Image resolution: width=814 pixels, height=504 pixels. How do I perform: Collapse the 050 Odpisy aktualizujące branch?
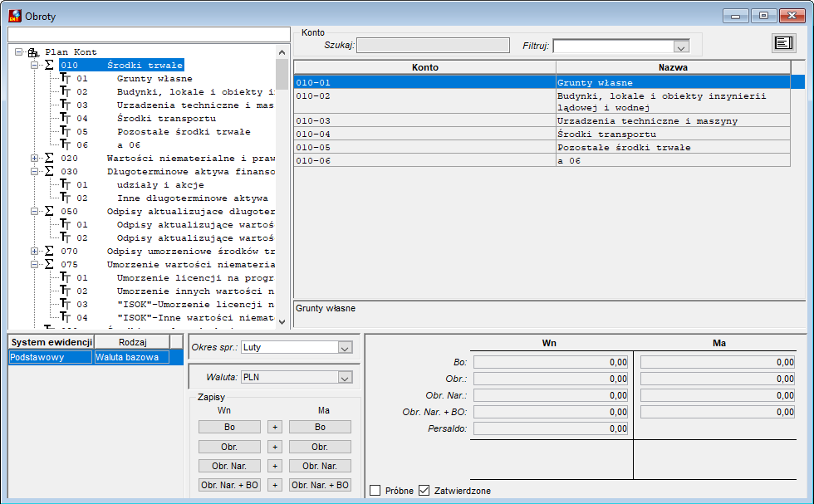point(34,211)
